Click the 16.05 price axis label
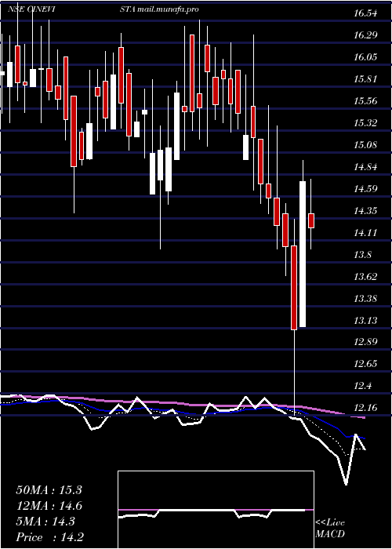The height and width of the screenshot is (549, 392). point(365,57)
